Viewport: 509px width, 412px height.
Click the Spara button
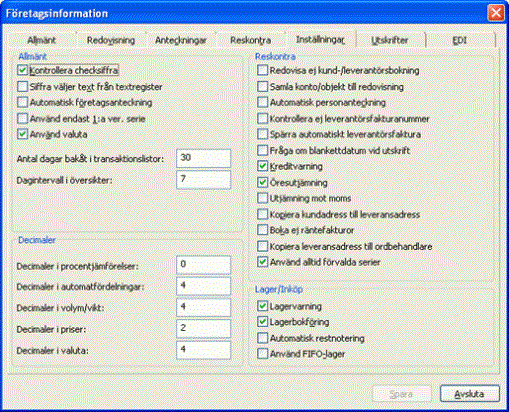(x=402, y=394)
